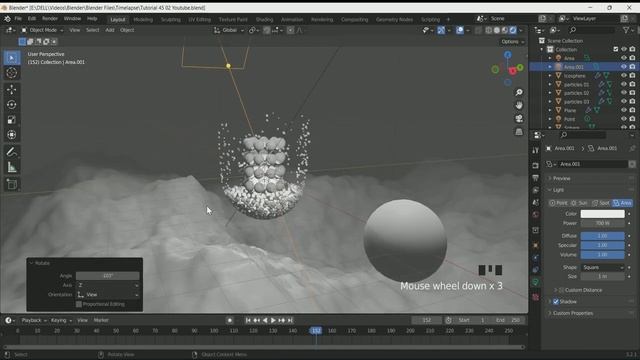Select the Transform tool in the viewport toolbar
The width and height of the screenshot is (640, 360).
click(x=11, y=135)
